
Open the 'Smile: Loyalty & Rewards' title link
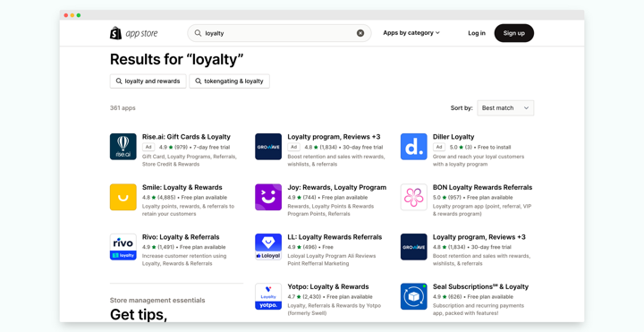[182, 187]
